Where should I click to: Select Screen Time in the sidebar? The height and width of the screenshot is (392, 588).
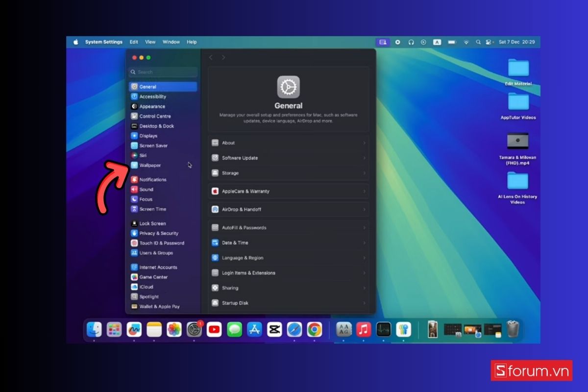163,209
